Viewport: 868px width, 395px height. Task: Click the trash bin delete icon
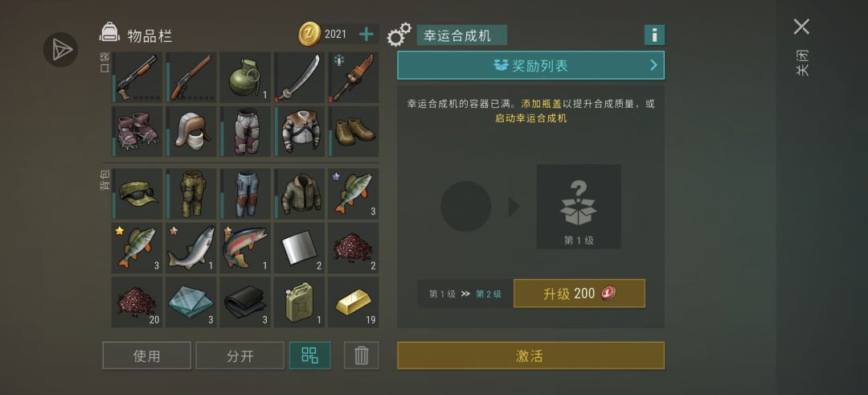coord(362,355)
